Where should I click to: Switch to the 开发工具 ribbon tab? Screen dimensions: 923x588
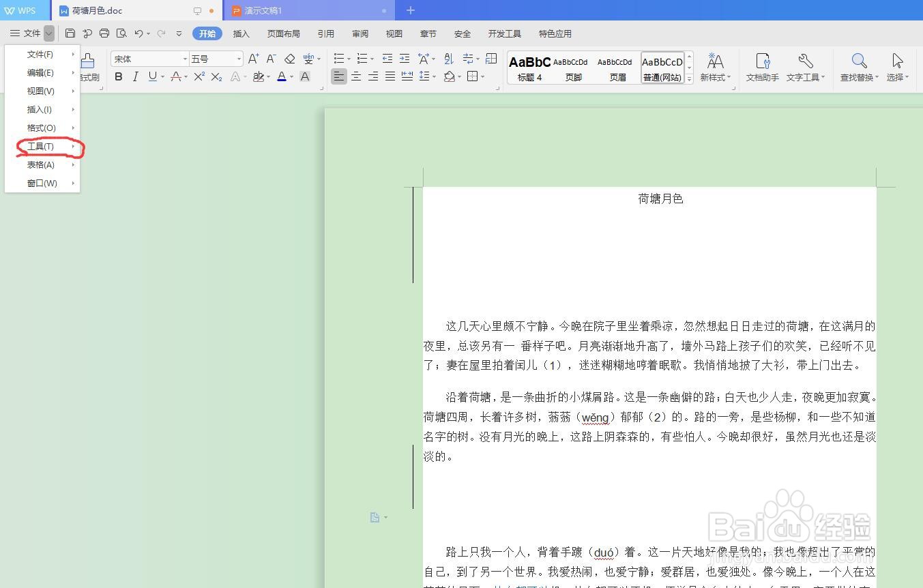coord(505,33)
